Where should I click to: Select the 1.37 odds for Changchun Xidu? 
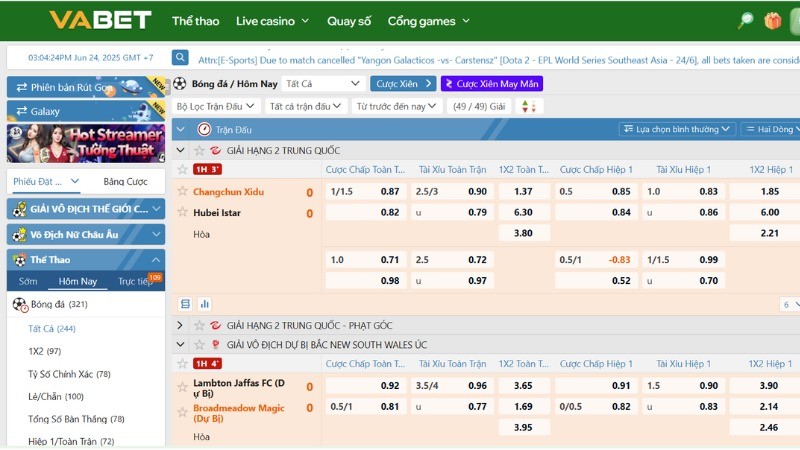tap(523, 191)
